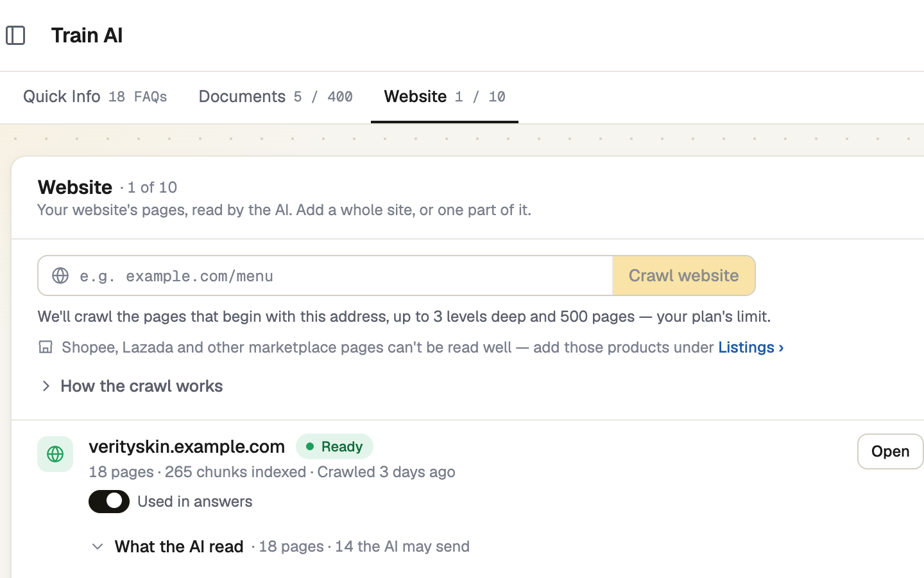
Task: Open the verityskin.example.com site entry
Action: point(891,451)
